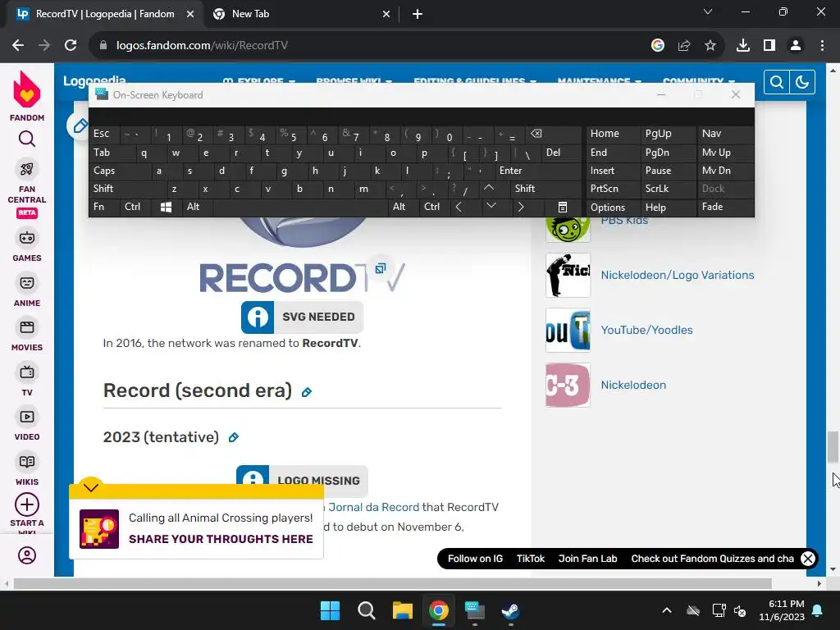Open Steam from the taskbar

tap(510, 610)
